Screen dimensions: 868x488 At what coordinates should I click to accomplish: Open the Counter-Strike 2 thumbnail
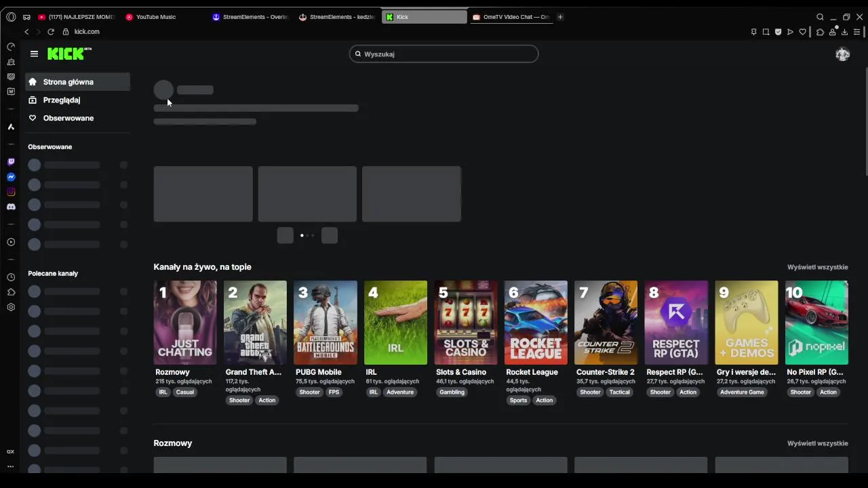606,323
